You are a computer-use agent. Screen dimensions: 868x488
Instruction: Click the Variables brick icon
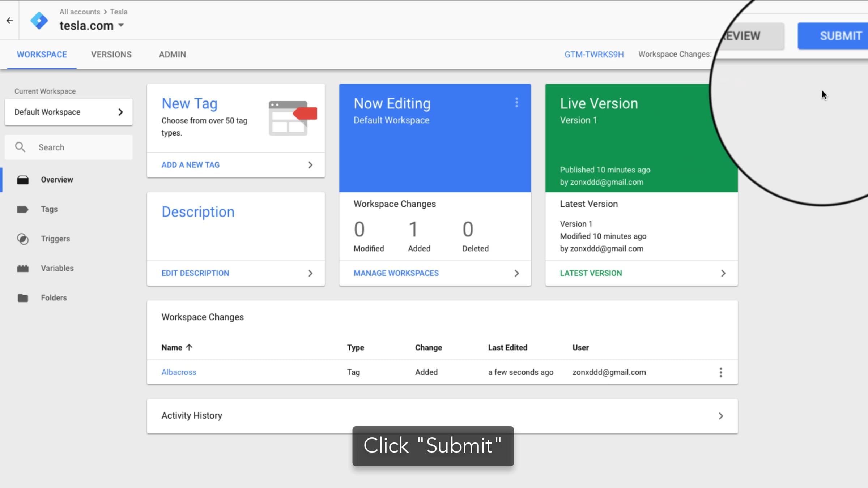(23, 269)
